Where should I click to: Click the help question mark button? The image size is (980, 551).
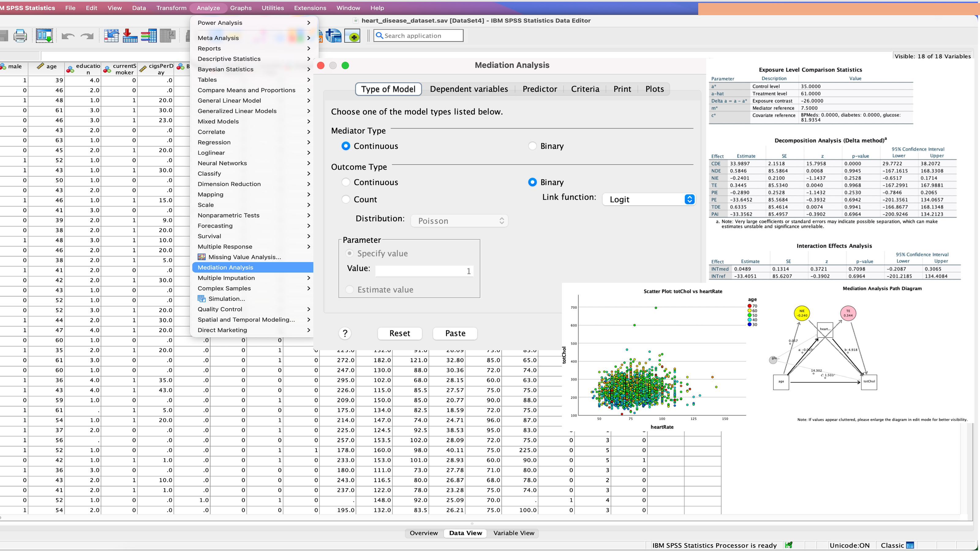(345, 333)
